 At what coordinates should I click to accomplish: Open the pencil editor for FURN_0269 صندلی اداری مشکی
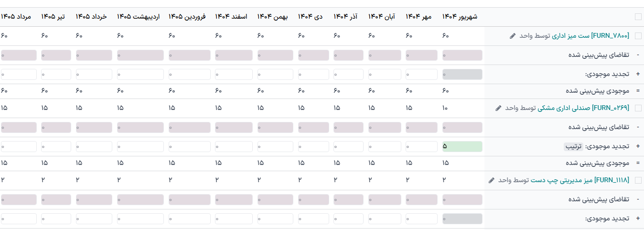click(499, 108)
